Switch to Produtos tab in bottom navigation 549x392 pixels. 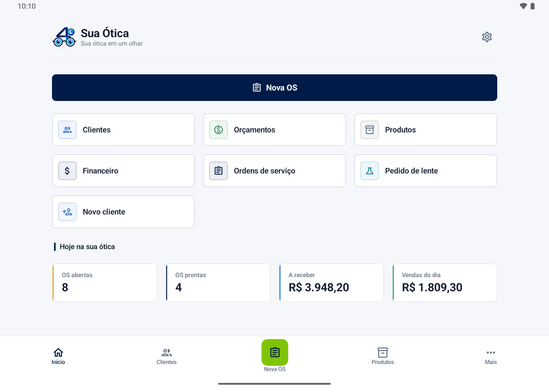tap(383, 356)
